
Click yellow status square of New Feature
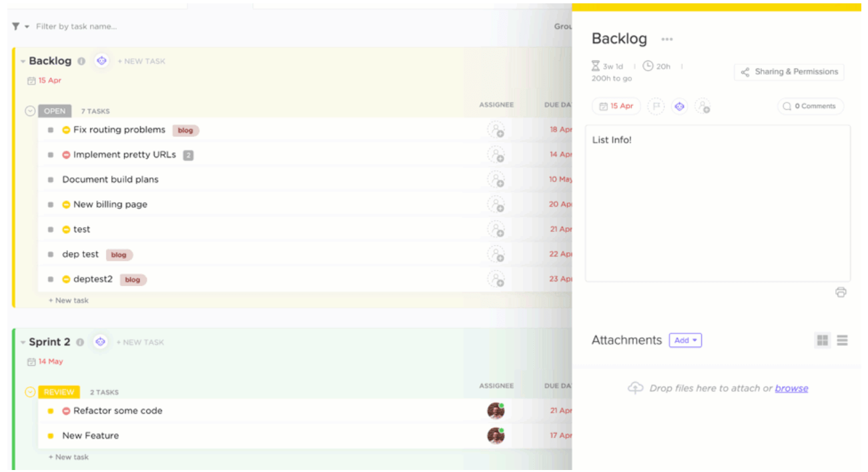point(51,436)
